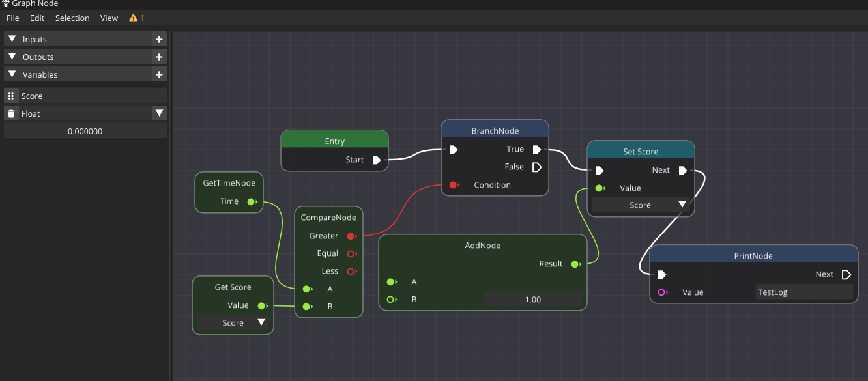This screenshot has height=381, width=868.
Task: Select the Get Score node title
Action: click(x=233, y=287)
